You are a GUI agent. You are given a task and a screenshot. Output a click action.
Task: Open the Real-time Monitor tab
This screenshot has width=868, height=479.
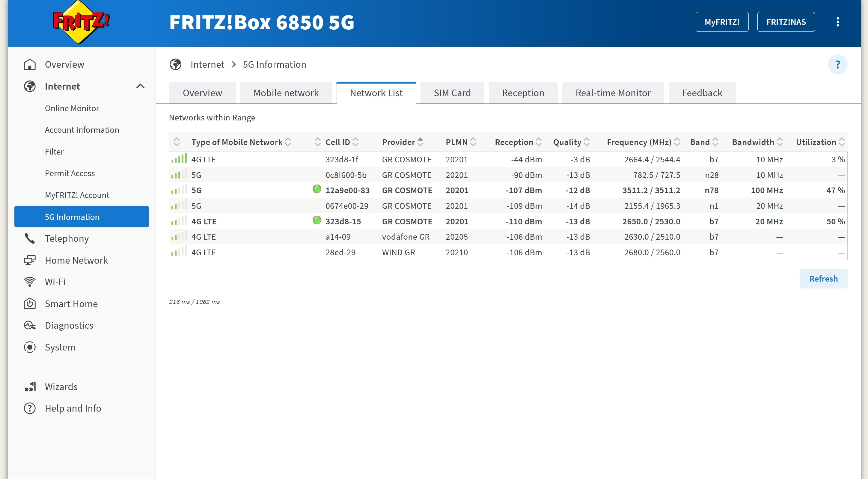coord(613,93)
